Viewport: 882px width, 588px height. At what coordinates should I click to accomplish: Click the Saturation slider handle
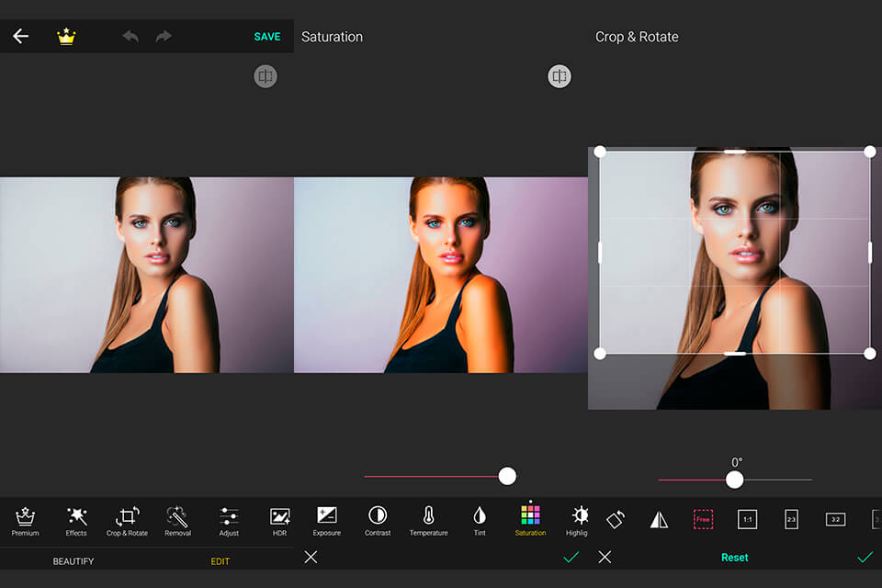(507, 476)
